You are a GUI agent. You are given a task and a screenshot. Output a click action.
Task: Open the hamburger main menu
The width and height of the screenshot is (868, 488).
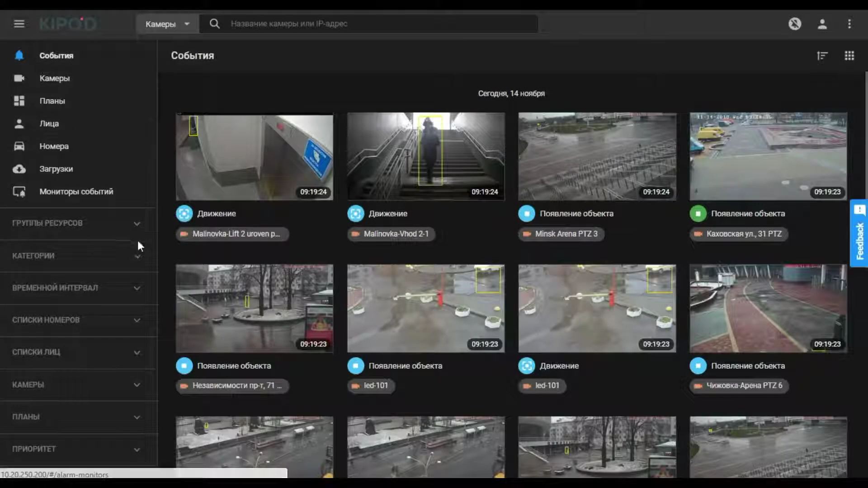pos(19,23)
